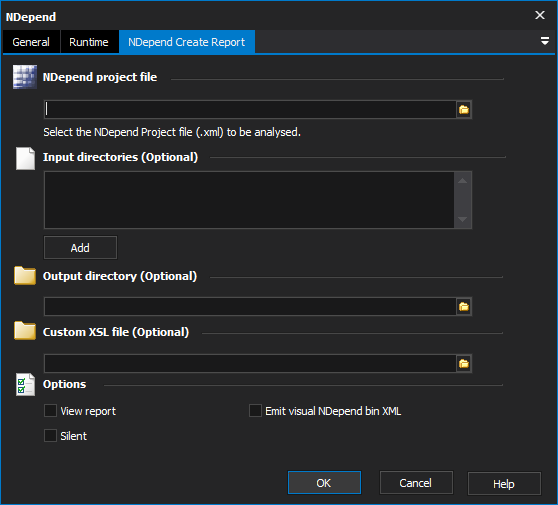Click inside the Input directories list box

[x=249, y=200]
